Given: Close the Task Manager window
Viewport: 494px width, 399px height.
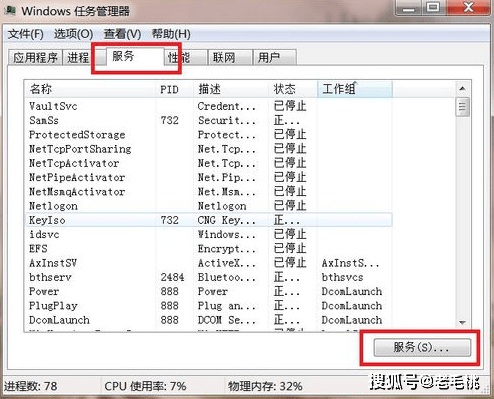Looking at the screenshot, I should pyautogui.click(x=468, y=7).
